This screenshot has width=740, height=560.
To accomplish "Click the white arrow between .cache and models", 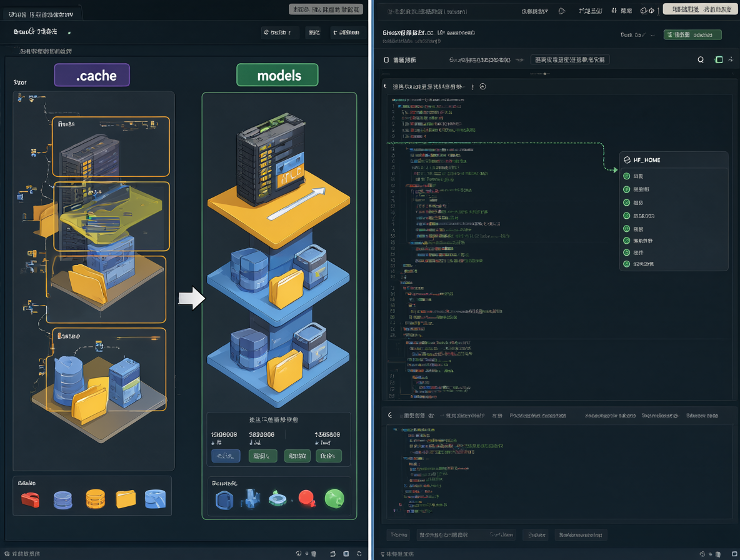I will pyautogui.click(x=192, y=298).
